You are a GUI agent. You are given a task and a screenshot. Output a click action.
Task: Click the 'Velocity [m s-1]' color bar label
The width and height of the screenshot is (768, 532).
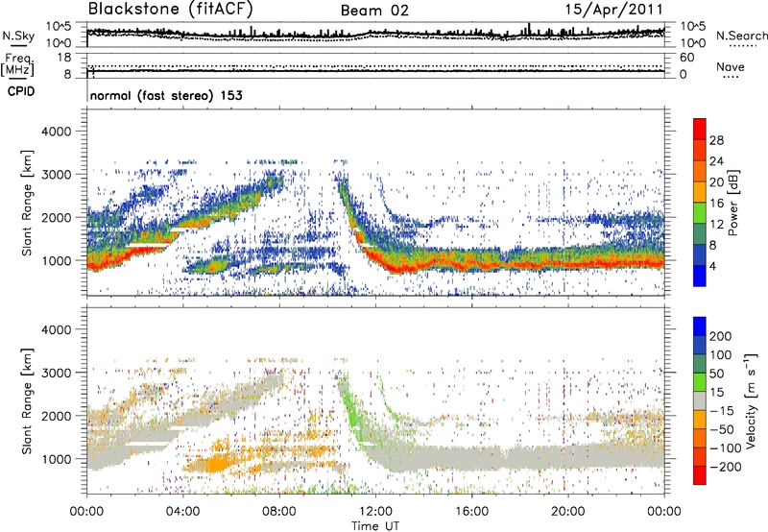click(751, 400)
